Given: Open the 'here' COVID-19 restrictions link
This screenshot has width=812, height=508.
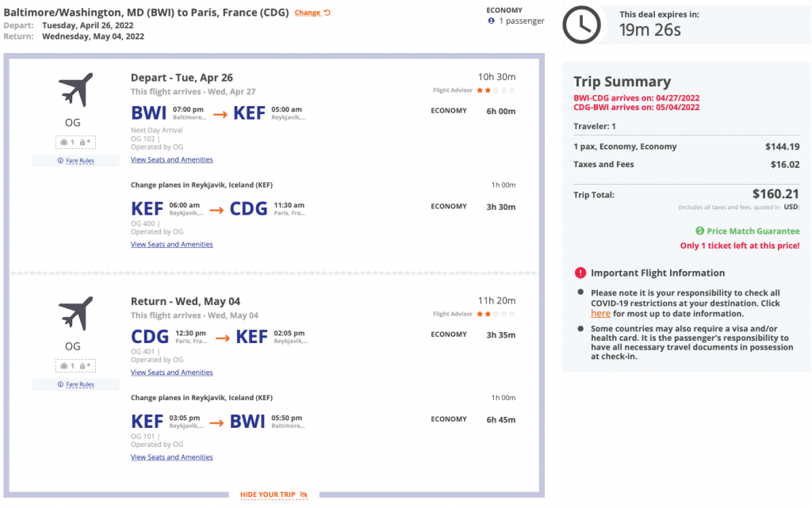Looking at the screenshot, I should [x=600, y=314].
